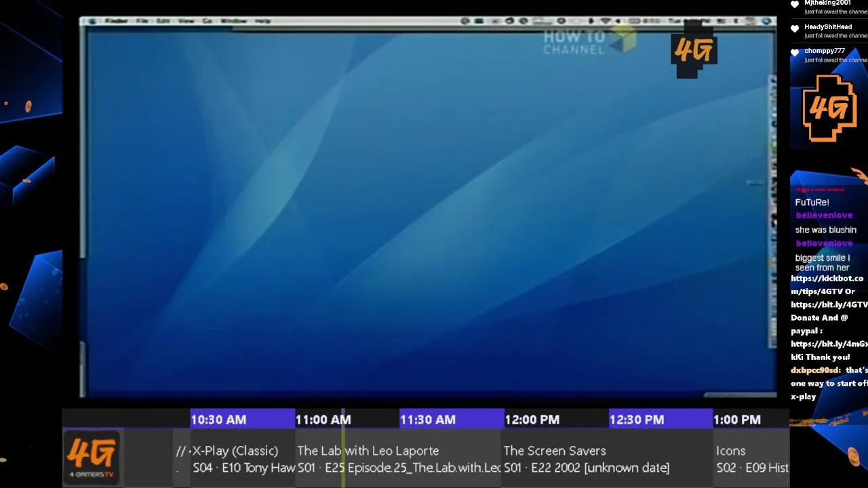The width and height of the screenshot is (868, 488).
Task: Click the large 4G logo in sidebar
Action: pyautogui.click(x=829, y=108)
